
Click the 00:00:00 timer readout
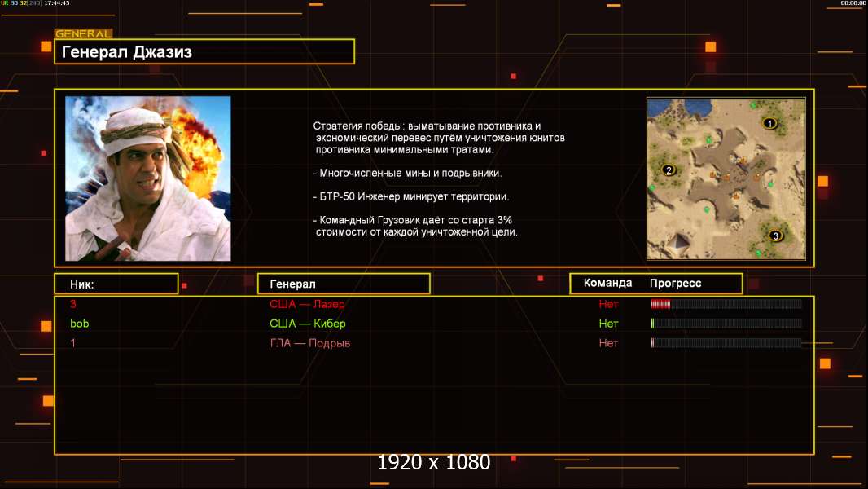(853, 3)
